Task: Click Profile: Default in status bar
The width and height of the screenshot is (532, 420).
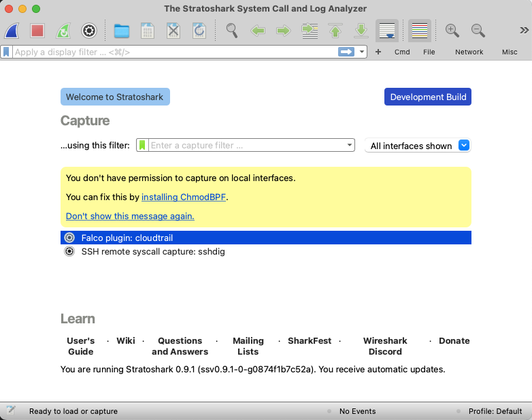Action: pyautogui.click(x=495, y=411)
